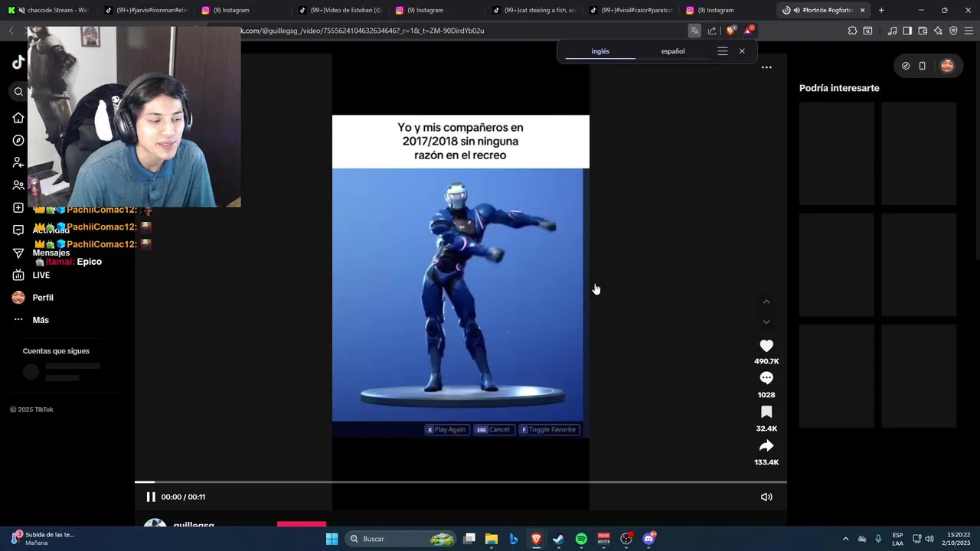Open the Following icon in sidebar
980x551 pixels.
(x=18, y=162)
